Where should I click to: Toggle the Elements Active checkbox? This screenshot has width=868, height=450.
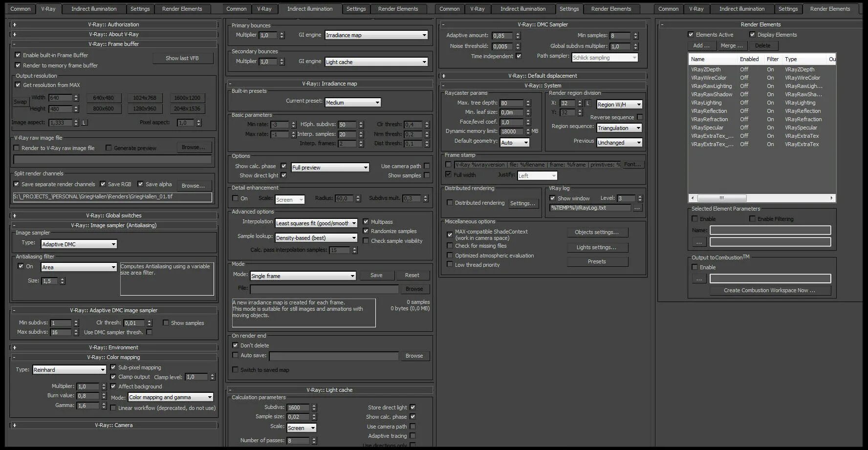coord(691,35)
